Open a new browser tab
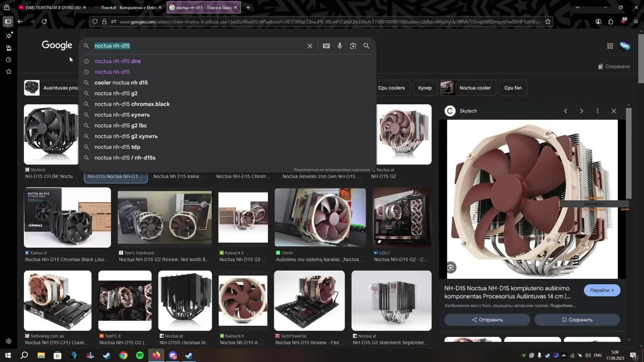 pyautogui.click(x=248, y=8)
